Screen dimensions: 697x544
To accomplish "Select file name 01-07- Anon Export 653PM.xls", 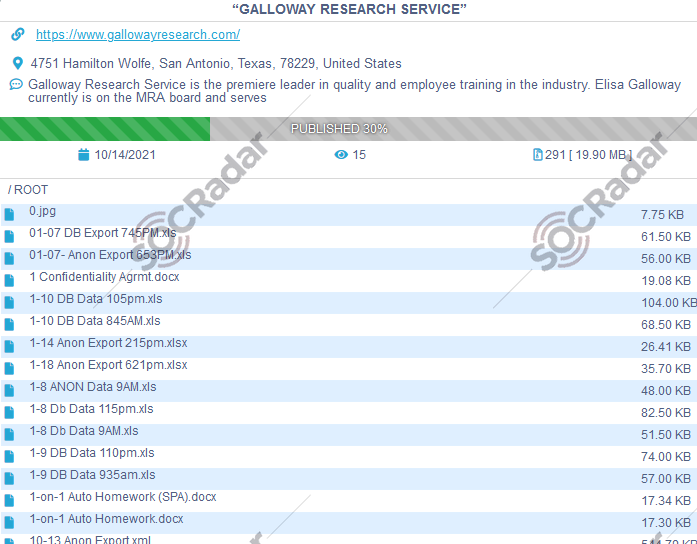I will click(110, 255).
